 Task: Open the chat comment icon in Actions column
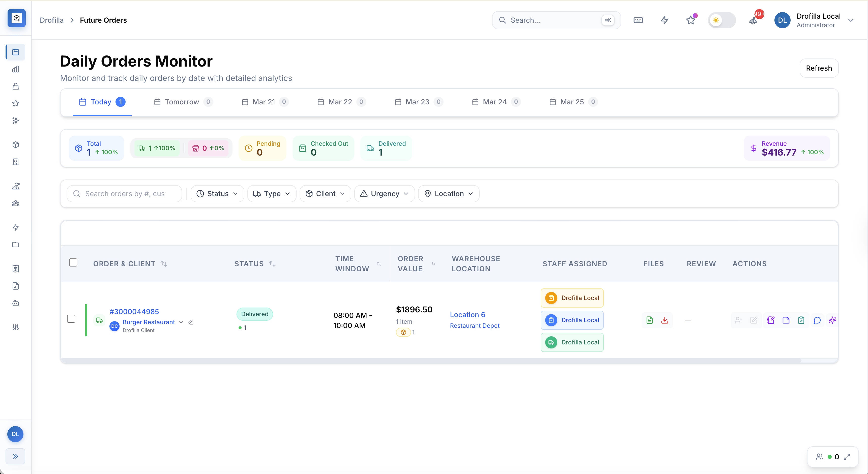coord(817,320)
